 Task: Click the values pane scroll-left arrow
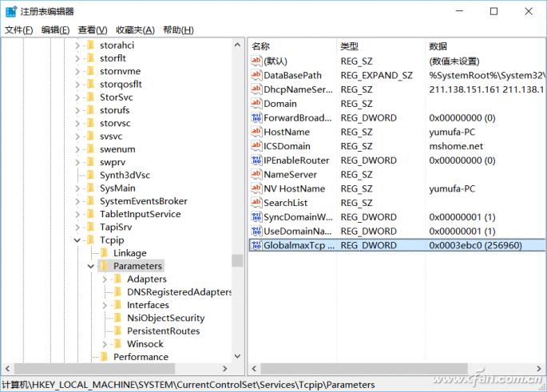254,368
